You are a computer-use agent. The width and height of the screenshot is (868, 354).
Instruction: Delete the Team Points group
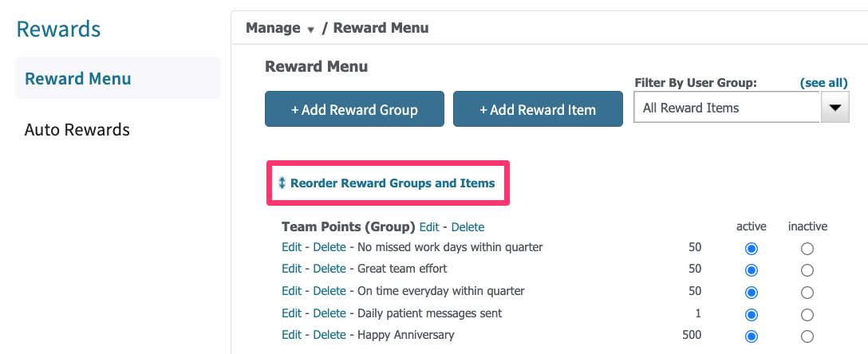pyautogui.click(x=468, y=226)
